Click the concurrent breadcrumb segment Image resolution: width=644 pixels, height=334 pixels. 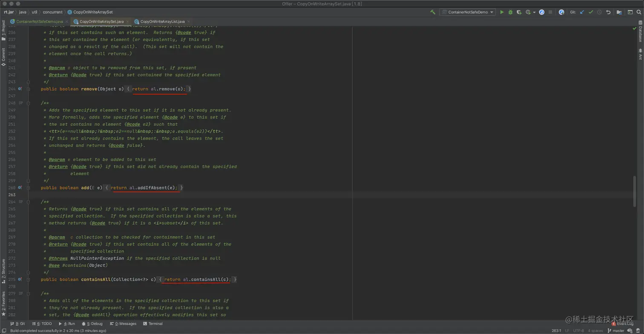[52, 12]
